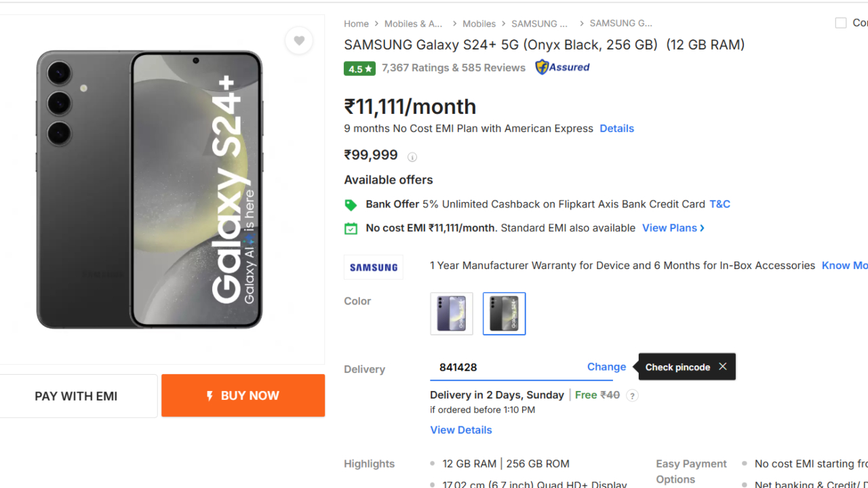Tick the Compare checkbox
Viewport: 868px width, 488px height.
(x=841, y=23)
